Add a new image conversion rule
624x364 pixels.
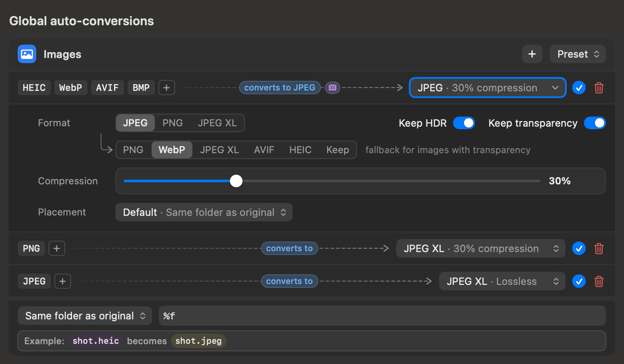click(x=532, y=54)
